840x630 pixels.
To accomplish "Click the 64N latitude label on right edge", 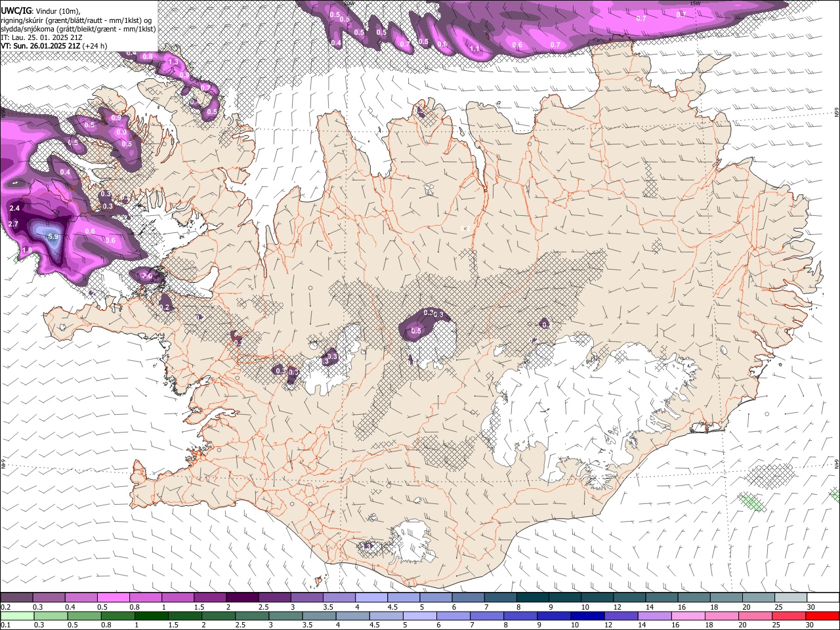I will point(837,464).
